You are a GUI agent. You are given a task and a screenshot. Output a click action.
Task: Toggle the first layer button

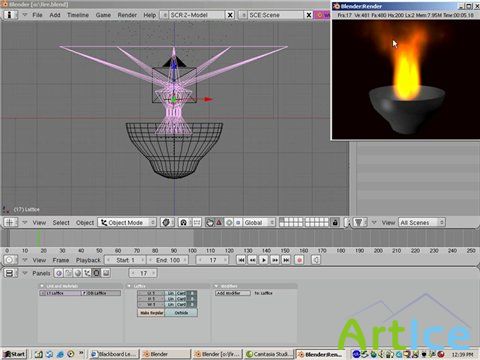282,220
